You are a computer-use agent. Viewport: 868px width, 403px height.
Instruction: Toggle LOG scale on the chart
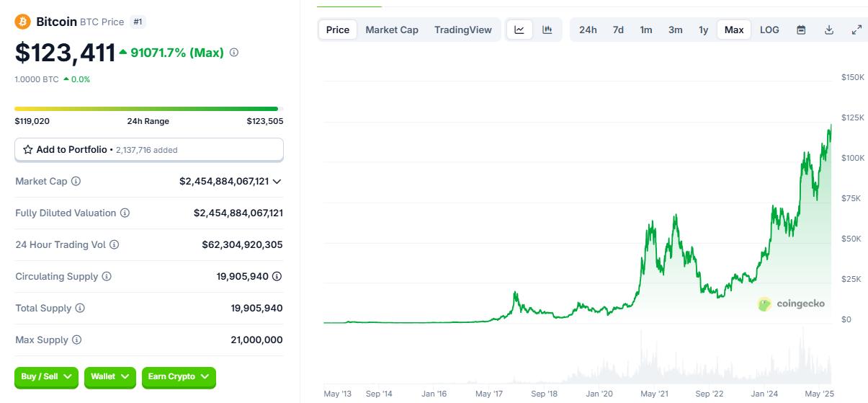click(769, 30)
